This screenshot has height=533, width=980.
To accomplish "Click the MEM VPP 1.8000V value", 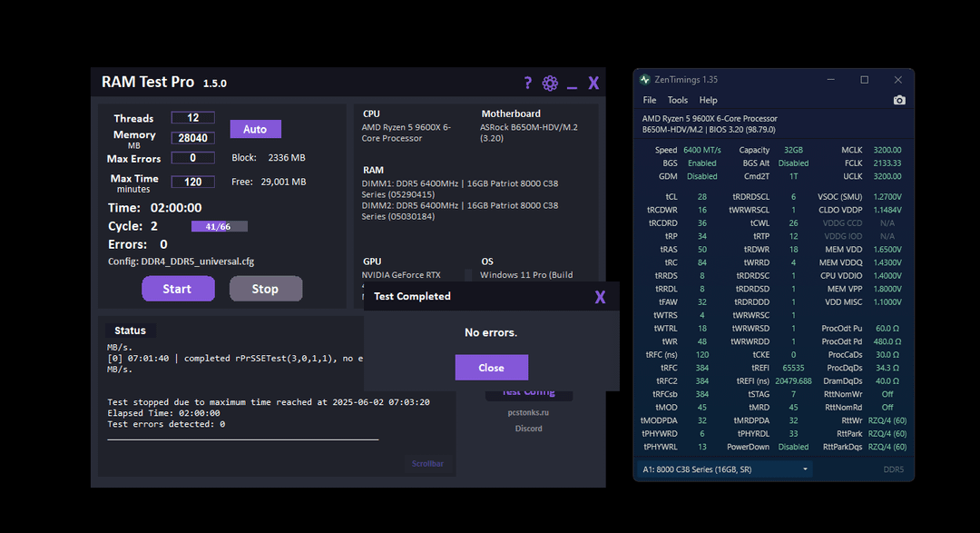I will [x=887, y=289].
